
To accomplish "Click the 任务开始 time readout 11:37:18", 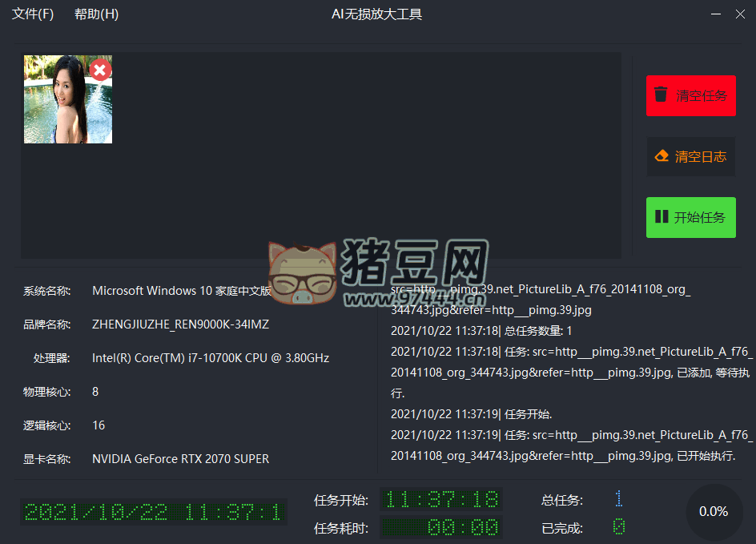I will click(x=441, y=500).
